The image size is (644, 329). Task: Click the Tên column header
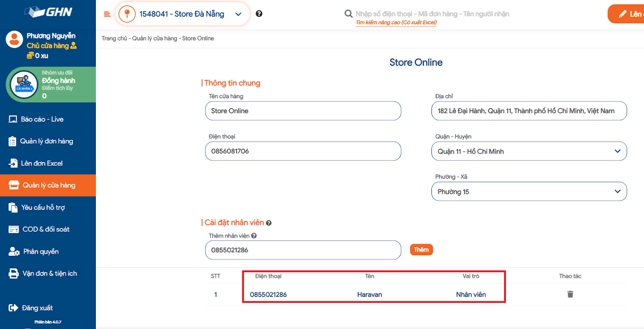pos(369,276)
